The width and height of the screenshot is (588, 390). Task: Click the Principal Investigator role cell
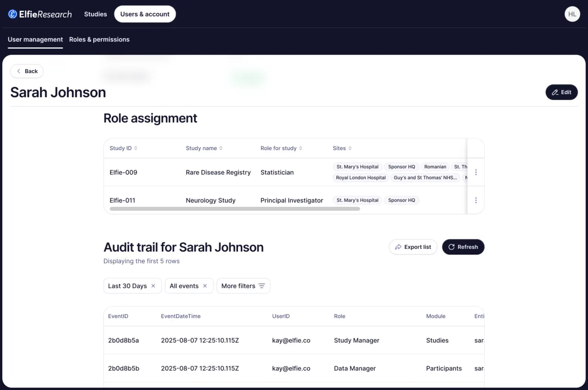pos(292,200)
